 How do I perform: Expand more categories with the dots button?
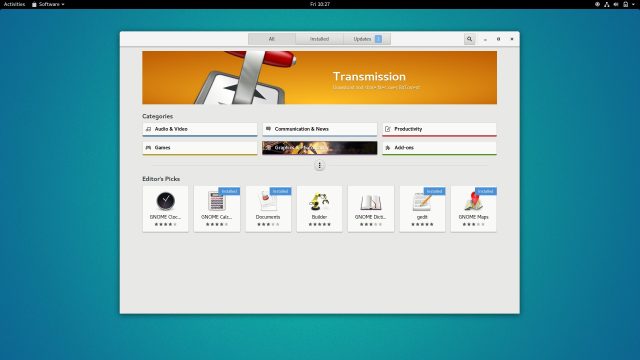[320, 165]
